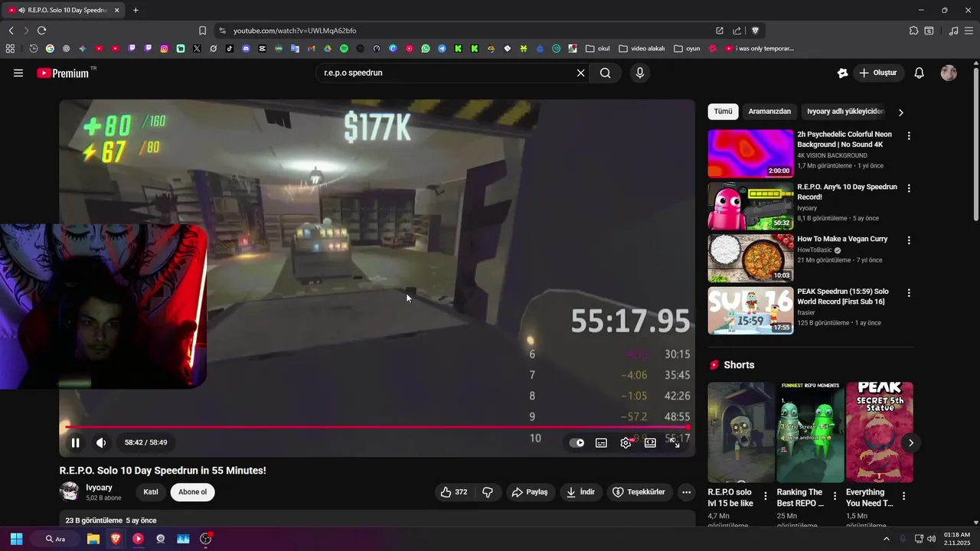Select the Tümü filter chip
The width and height of the screenshot is (980, 551).
723,112
